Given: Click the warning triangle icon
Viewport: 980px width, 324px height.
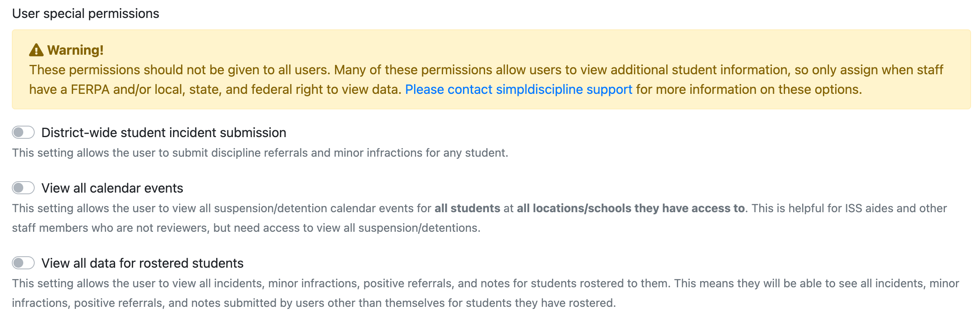Looking at the screenshot, I should click(x=36, y=50).
